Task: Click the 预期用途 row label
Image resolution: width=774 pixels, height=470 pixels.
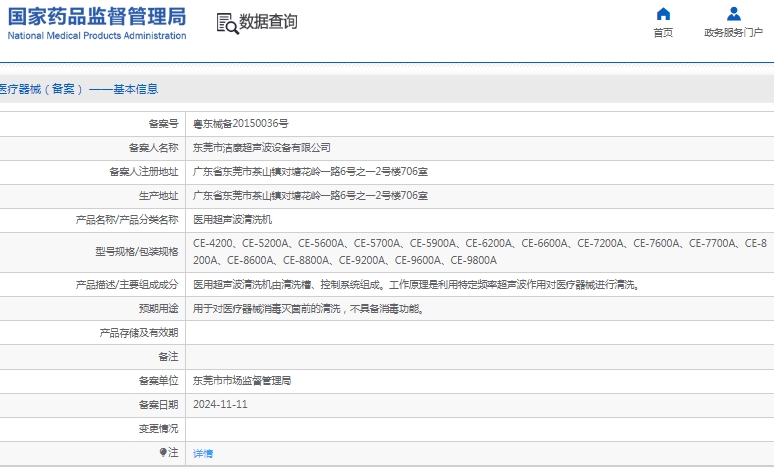Action: (158, 309)
